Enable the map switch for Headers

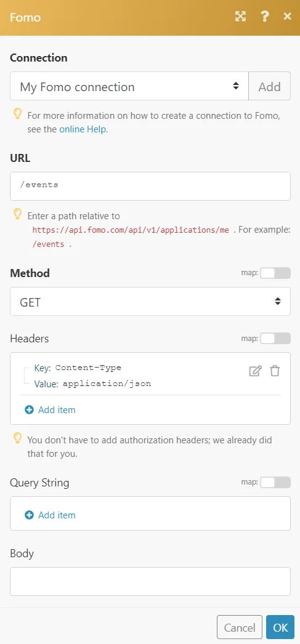[x=275, y=339]
